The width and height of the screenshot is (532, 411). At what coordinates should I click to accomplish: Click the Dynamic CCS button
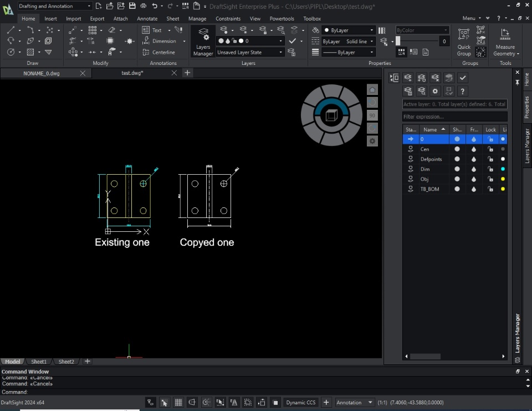(300, 403)
